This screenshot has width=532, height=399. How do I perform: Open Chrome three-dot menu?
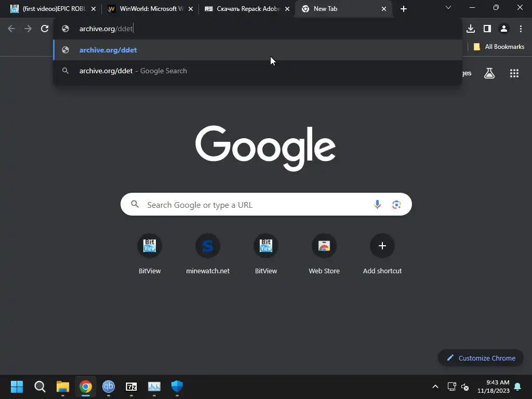521,29
